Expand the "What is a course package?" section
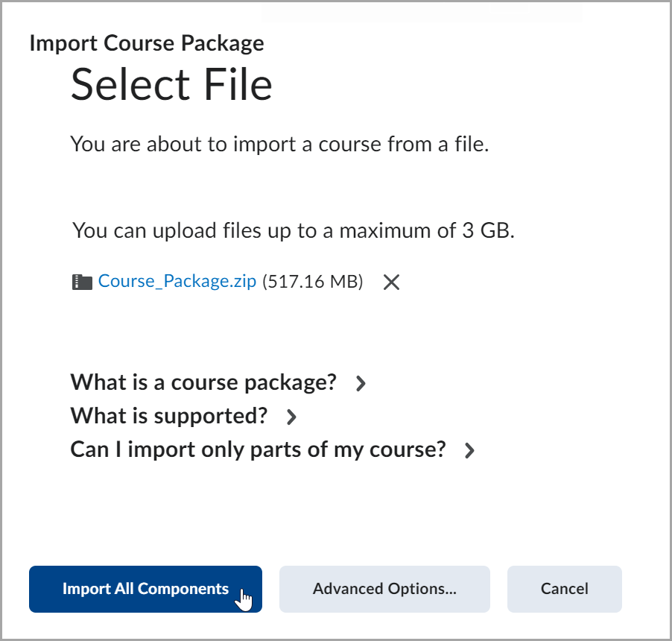The width and height of the screenshot is (672, 641). pos(203,382)
